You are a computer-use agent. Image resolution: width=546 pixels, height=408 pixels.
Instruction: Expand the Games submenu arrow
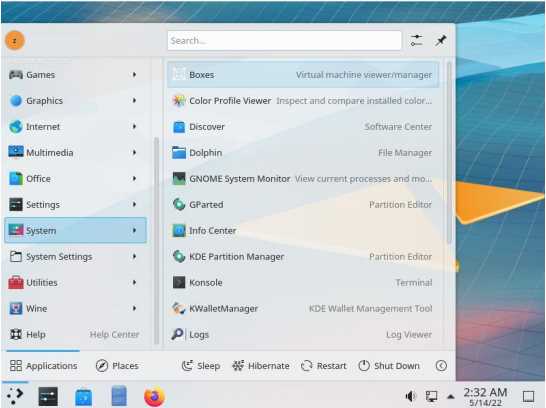pyautogui.click(x=134, y=74)
